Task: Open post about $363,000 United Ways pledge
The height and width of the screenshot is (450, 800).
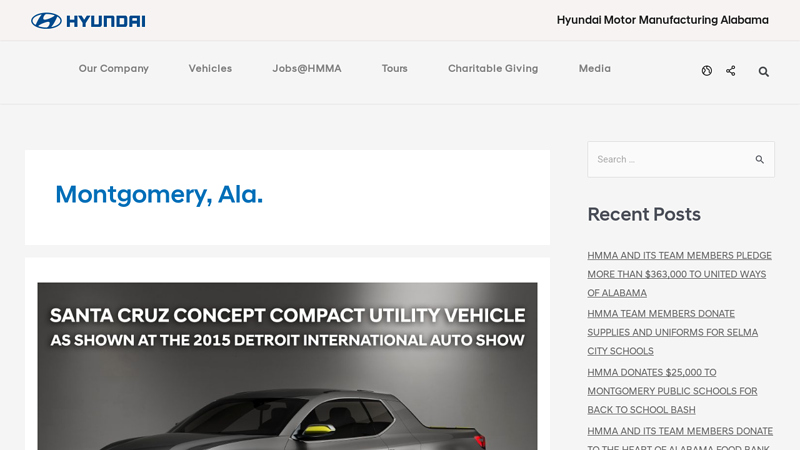Action: tap(679, 274)
